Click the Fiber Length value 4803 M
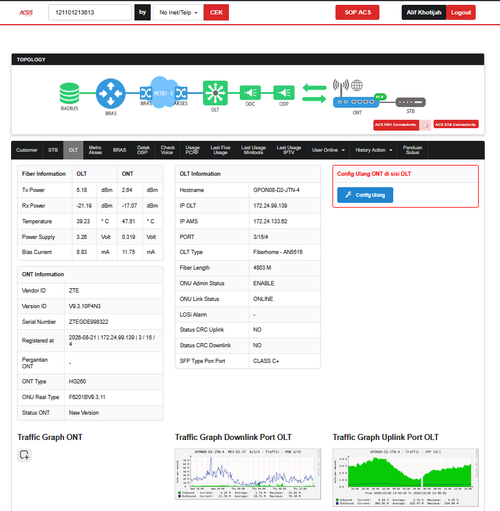500x511 pixels. (x=262, y=268)
